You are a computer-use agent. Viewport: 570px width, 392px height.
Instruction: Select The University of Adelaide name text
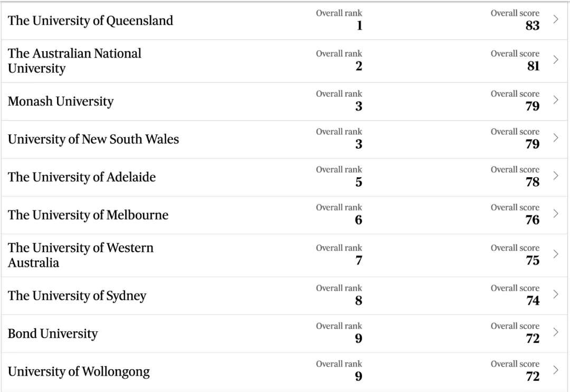click(x=82, y=177)
